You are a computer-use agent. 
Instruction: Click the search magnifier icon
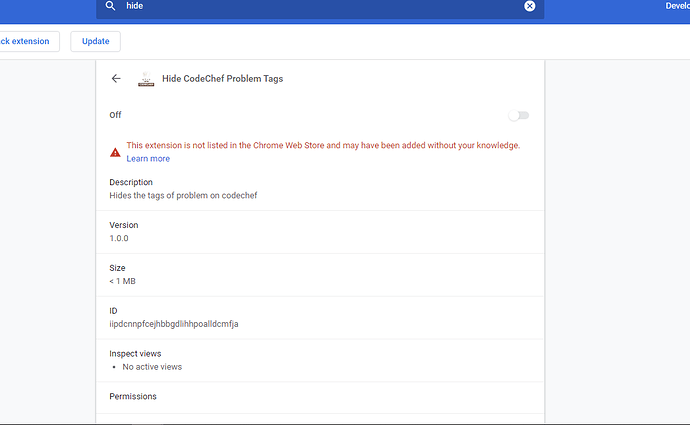point(110,6)
